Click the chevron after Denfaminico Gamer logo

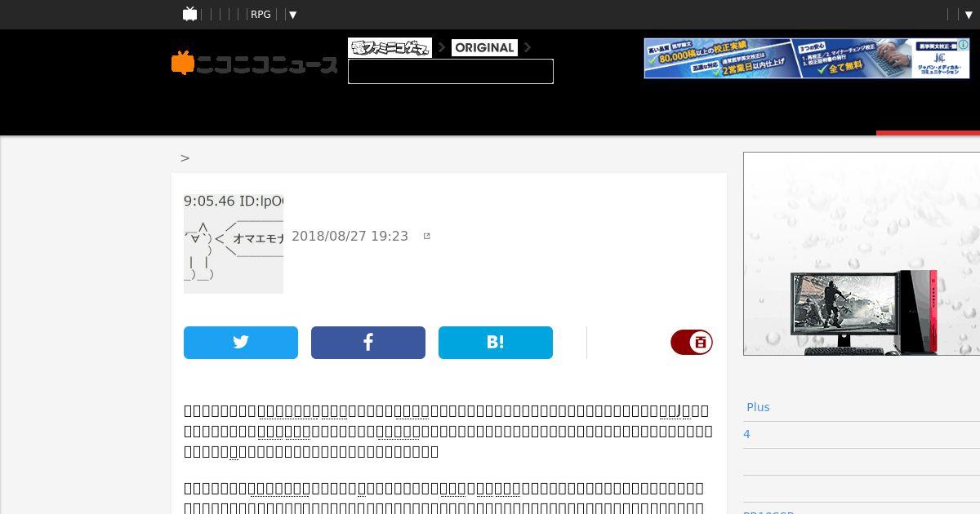(x=442, y=47)
